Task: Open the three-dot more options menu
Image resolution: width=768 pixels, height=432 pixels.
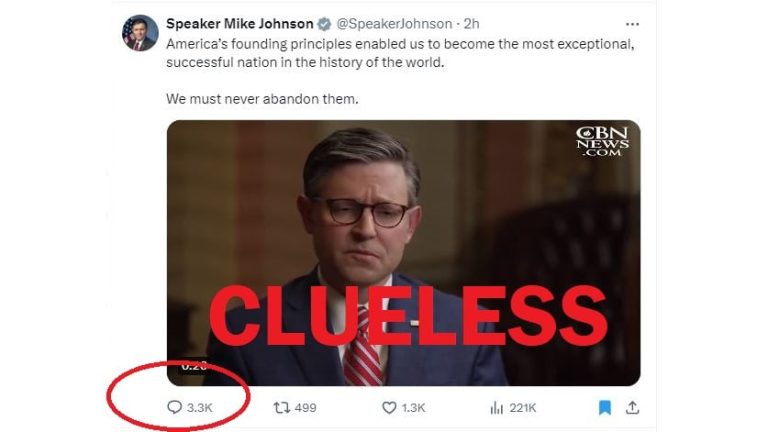Action: click(x=632, y=24)
